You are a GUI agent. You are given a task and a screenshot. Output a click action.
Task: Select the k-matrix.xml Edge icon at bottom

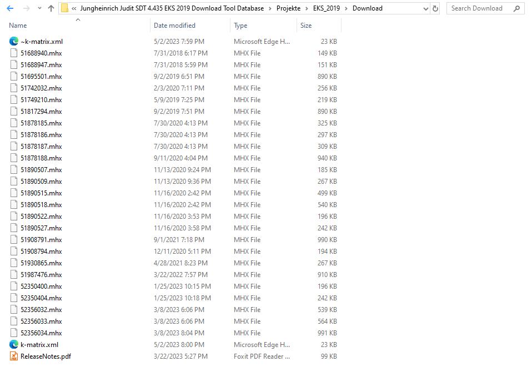click(13, 344)
